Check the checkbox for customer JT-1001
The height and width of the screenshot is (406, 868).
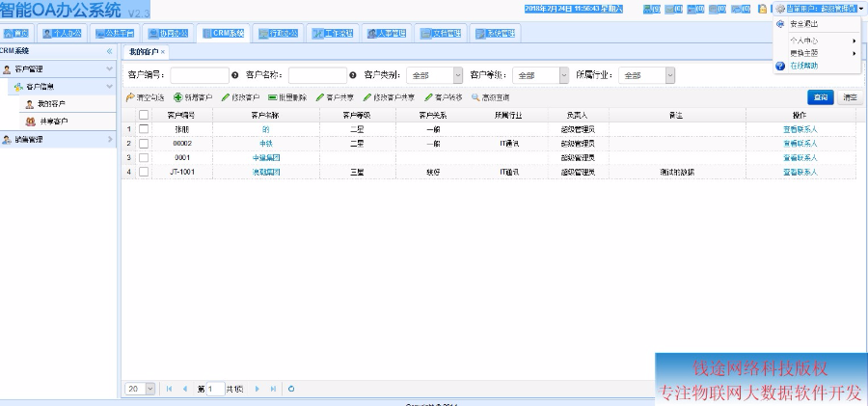[144, 173]
